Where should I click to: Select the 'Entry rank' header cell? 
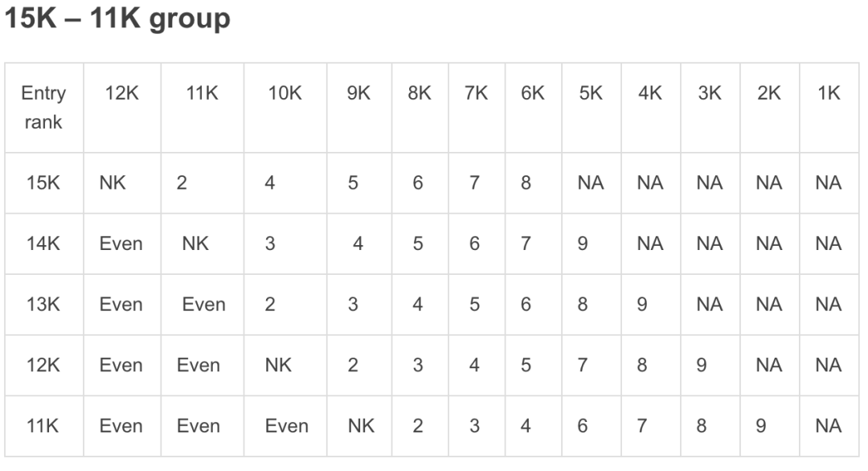point(43,108)
